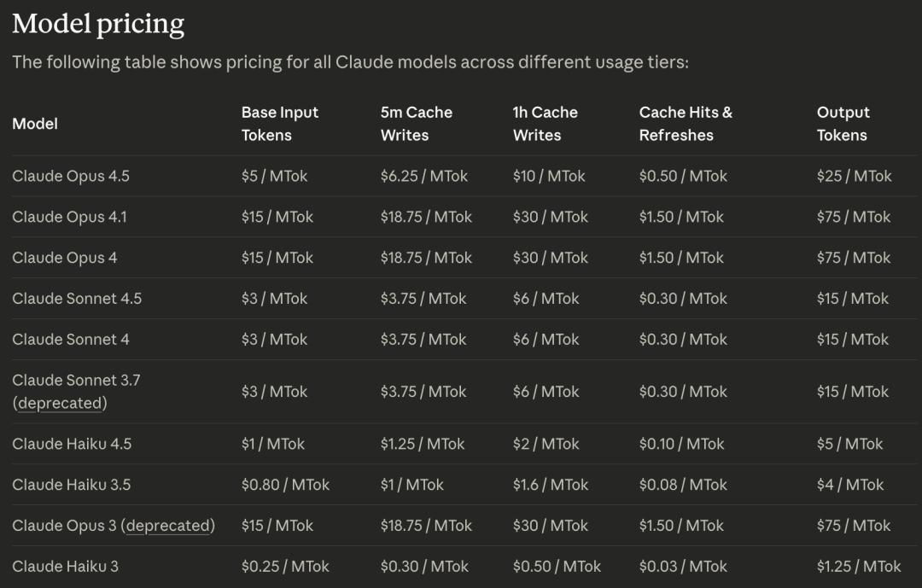This screenshot has width=922, height=588.
Task: Click the Claude Opus 4.5 row name
Action: click(71, 177)
